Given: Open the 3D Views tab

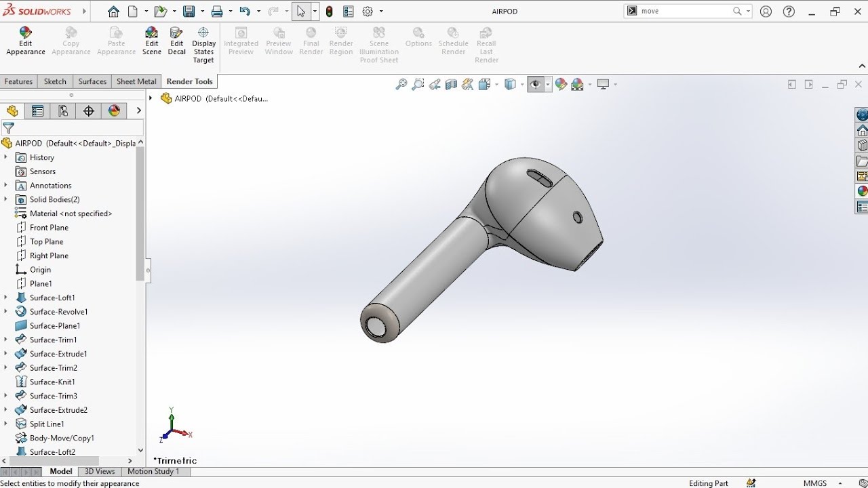Looking at the screenshot, I should pyautogui.click(x=100, y=471).
